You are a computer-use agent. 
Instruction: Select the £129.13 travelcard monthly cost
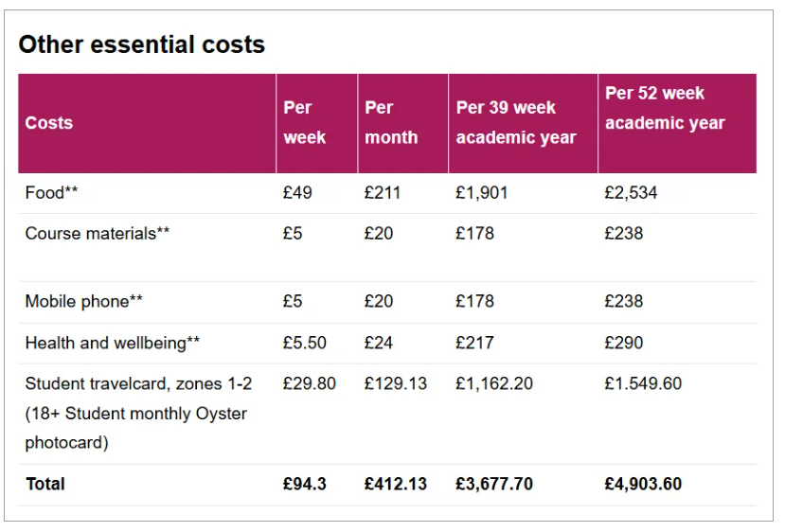395,383
